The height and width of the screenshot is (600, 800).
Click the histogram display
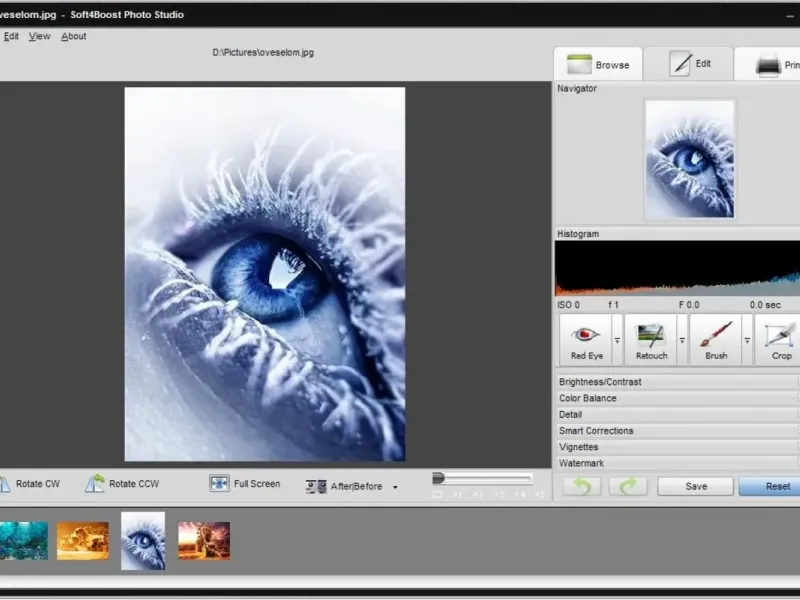pyautogui.click(x=677, y=268)
